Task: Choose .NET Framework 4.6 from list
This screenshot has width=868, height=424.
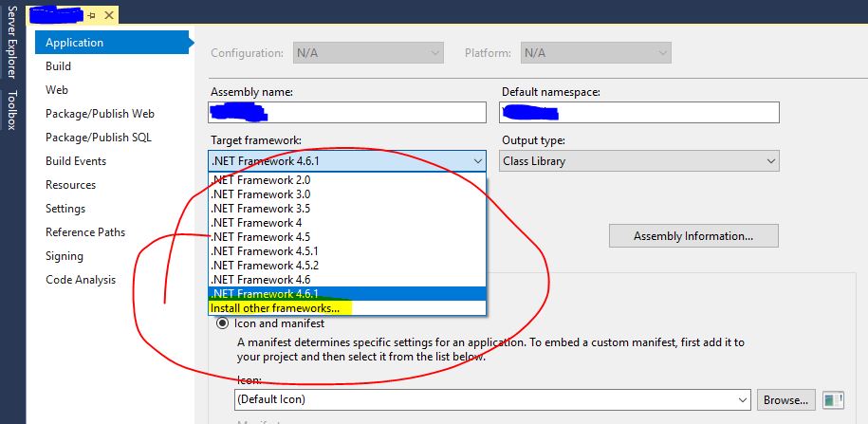Action: pyautogui.click(x=347, y=280)
